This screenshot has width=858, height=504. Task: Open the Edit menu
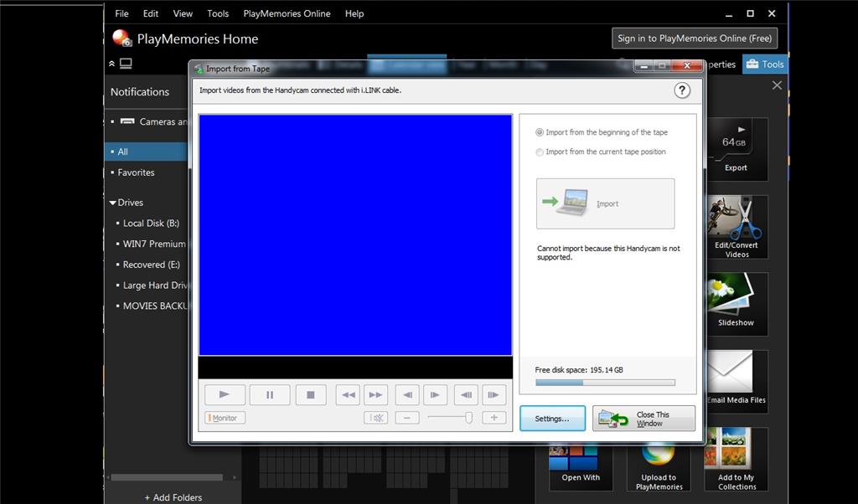tap(151, 13)
